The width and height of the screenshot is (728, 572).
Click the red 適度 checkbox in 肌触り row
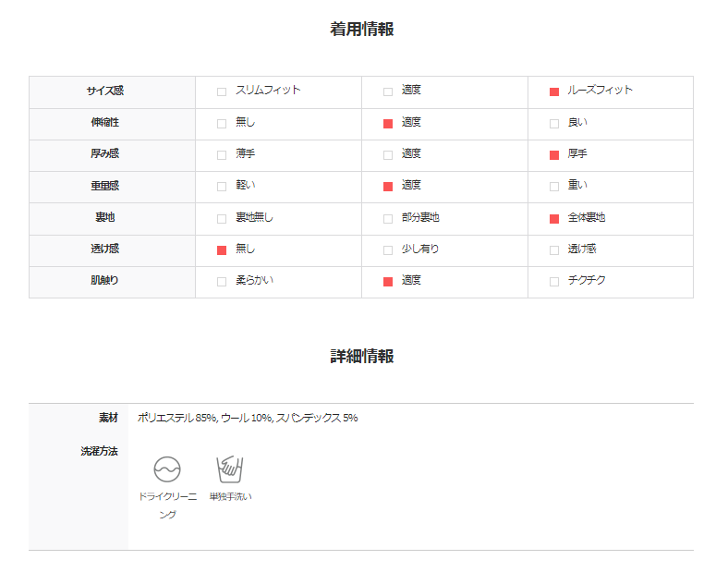click(x=388, y=282)
